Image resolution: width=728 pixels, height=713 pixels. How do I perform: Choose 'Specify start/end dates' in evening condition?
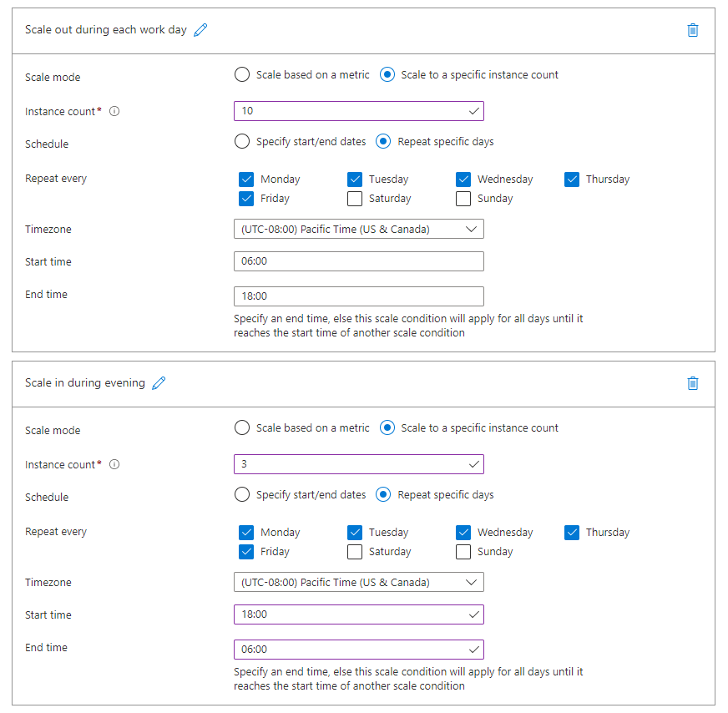point(242,494)
